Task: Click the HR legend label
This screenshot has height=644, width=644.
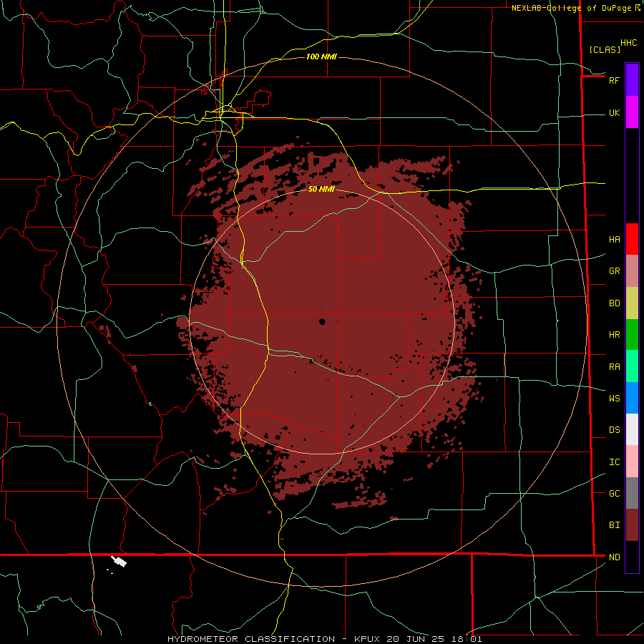Action: point(614,335)
